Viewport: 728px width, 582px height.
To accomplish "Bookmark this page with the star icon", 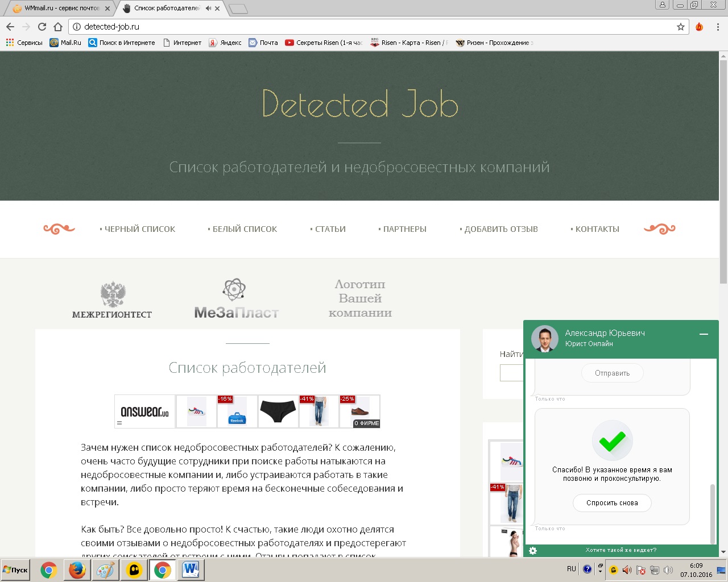I will (680, 27).
